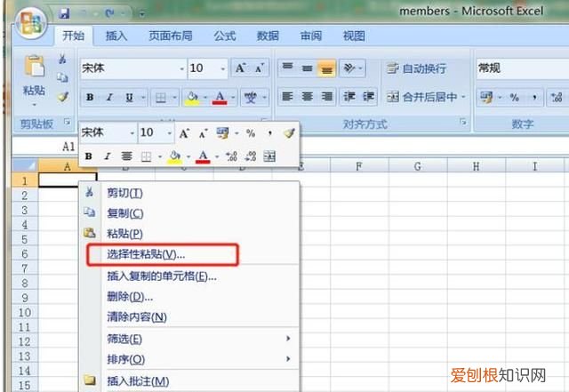Open the Office button menu
The height and width of the screenshot is (392, 569).
click(x=32, y=22)
